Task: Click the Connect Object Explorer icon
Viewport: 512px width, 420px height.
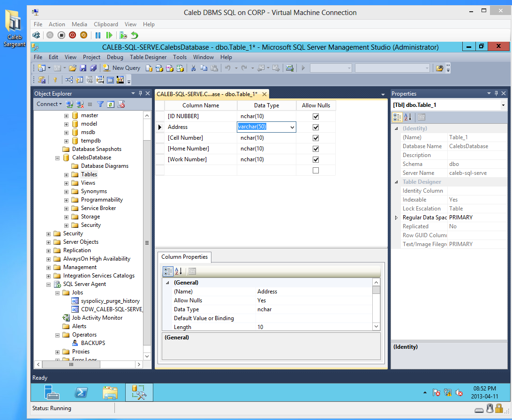Action: click(x=69, y=104)
